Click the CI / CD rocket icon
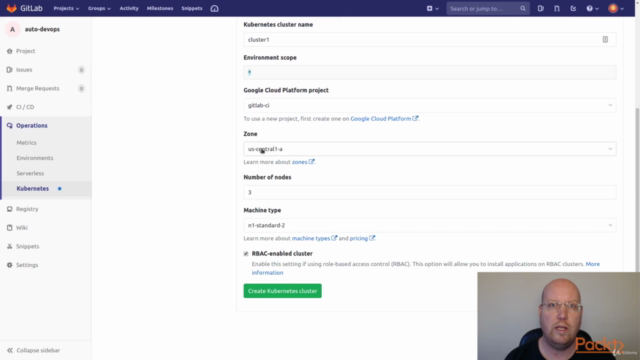Image resolution: width=640 pixels, height=360 pixels. (9, 107)
